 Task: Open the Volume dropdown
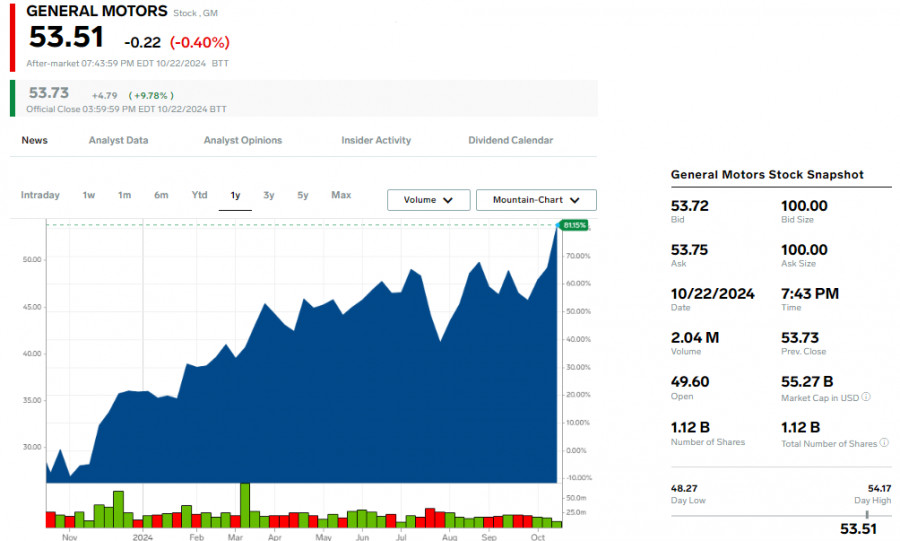(x=429, y=200)
